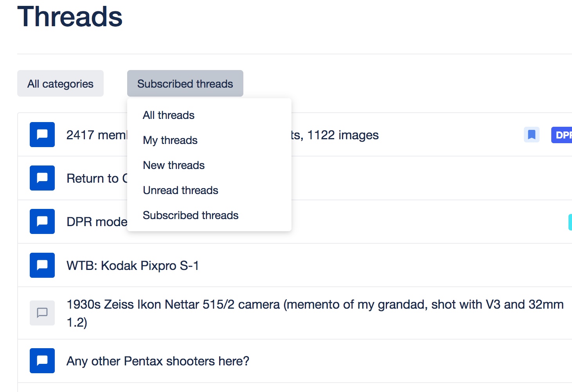Viewport: 572px width, 392px height.
Task: Click chat icon beside 2417 members thread
Action: (42, 135)
